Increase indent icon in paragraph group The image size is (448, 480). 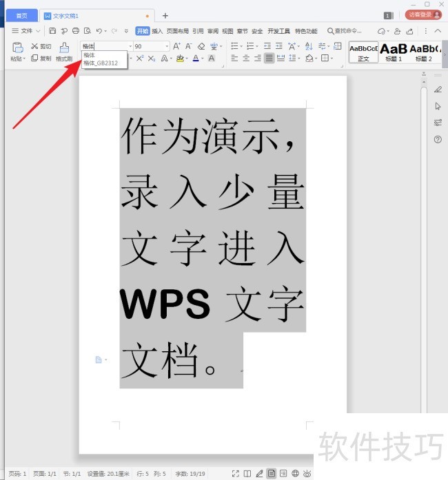pyautogui.click(x=279, y=46)
